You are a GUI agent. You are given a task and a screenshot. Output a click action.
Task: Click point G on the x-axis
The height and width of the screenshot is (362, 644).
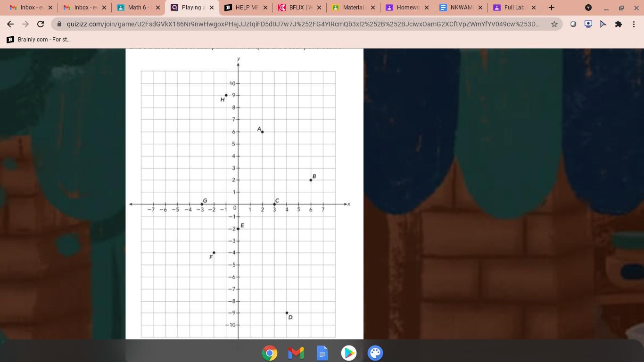[x=202, y=204]
